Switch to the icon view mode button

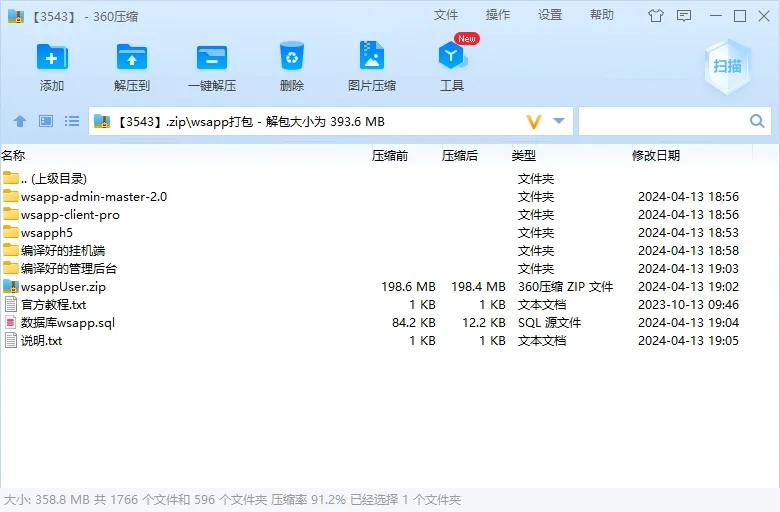(x=46, y=121)
